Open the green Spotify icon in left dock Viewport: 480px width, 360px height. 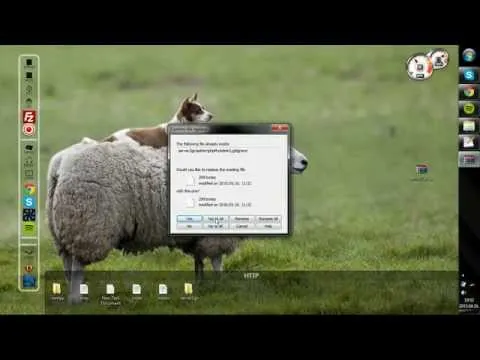[29, 228]
